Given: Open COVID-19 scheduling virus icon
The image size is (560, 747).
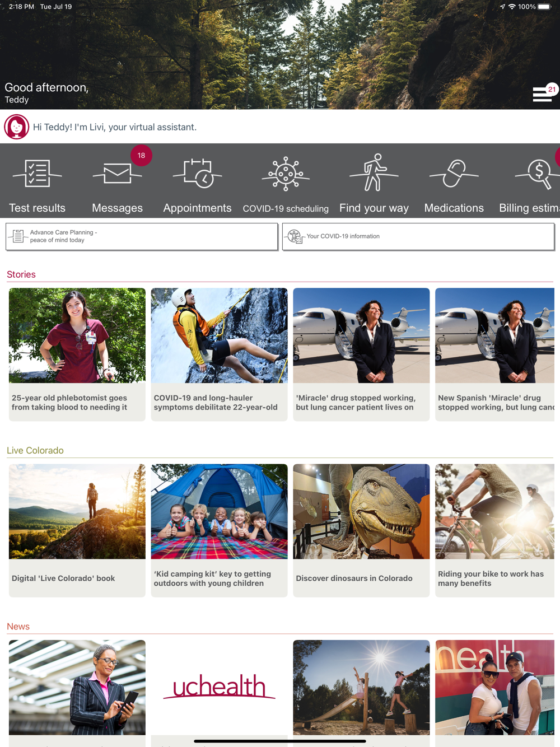Looking at the screenshot, I should (x=286, y=174).
